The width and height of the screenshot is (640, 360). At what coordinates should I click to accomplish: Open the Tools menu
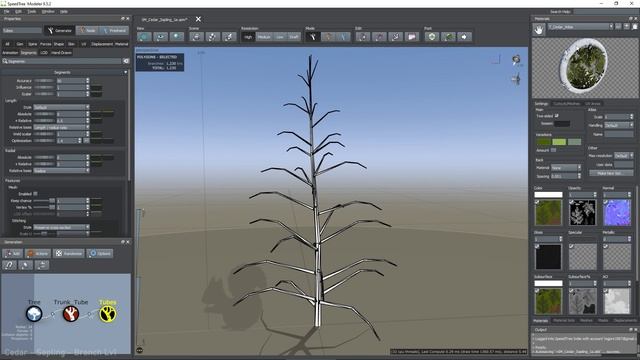point(31,11)
